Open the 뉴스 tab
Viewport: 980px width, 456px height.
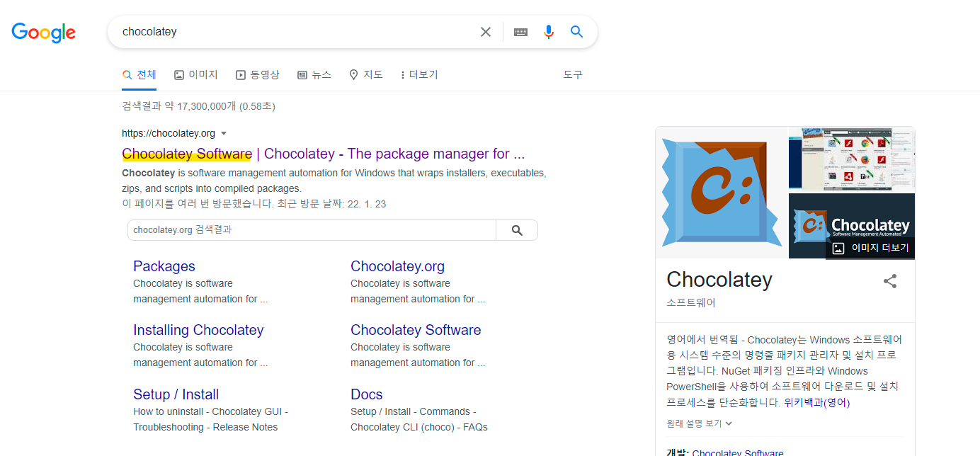point(314,74)
